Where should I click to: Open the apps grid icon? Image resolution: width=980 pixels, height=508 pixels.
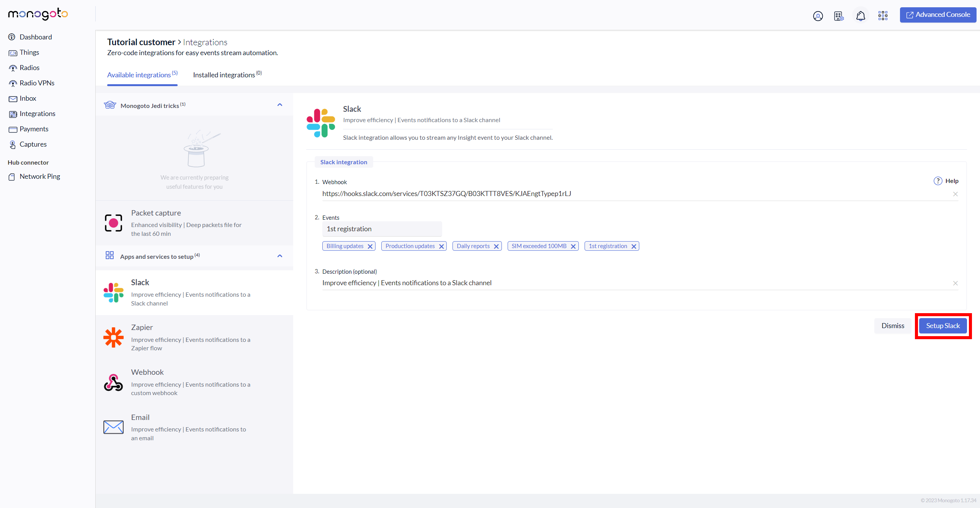pos(883,16)
